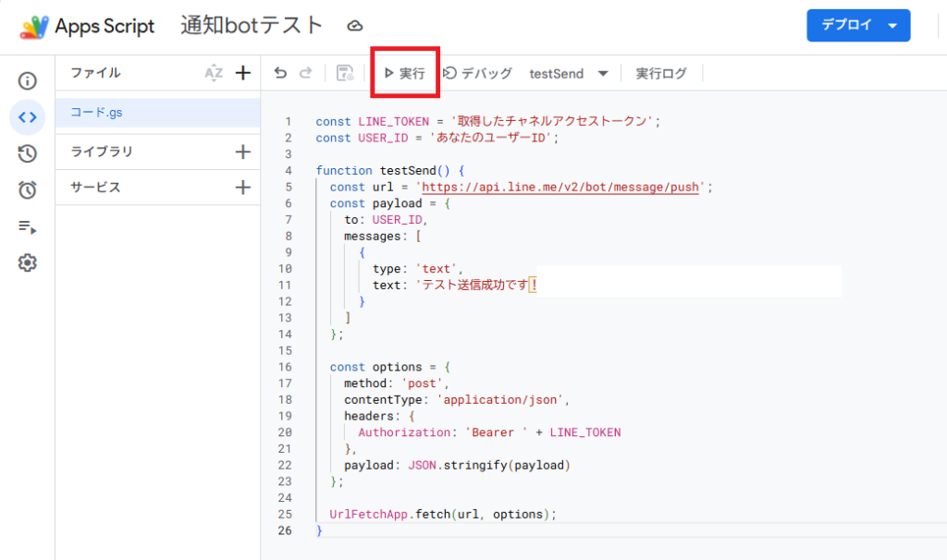Open project history icon in sidebar
The image size is (947, 560).
[x=27, y=153]
